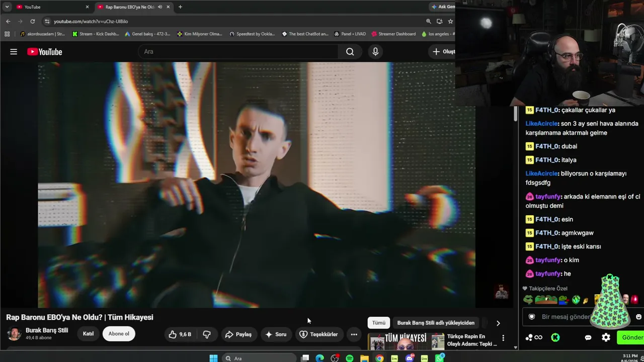Open Burak Barış Stili channel avatar

point(14,334)
